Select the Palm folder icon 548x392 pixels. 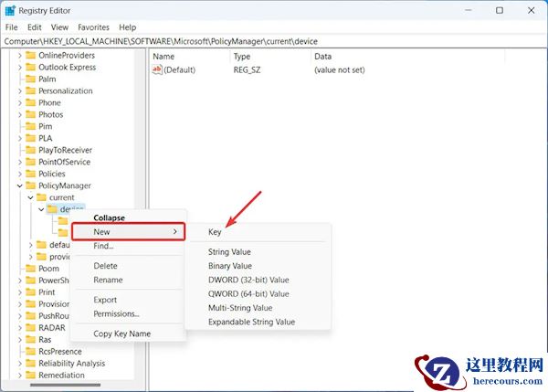(31, 79)
